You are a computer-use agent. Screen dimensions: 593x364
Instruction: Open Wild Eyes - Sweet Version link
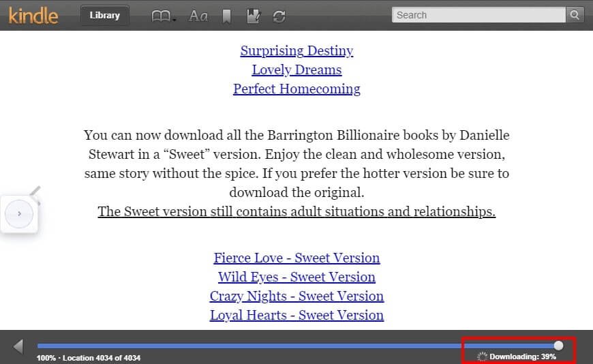point(296,277)
